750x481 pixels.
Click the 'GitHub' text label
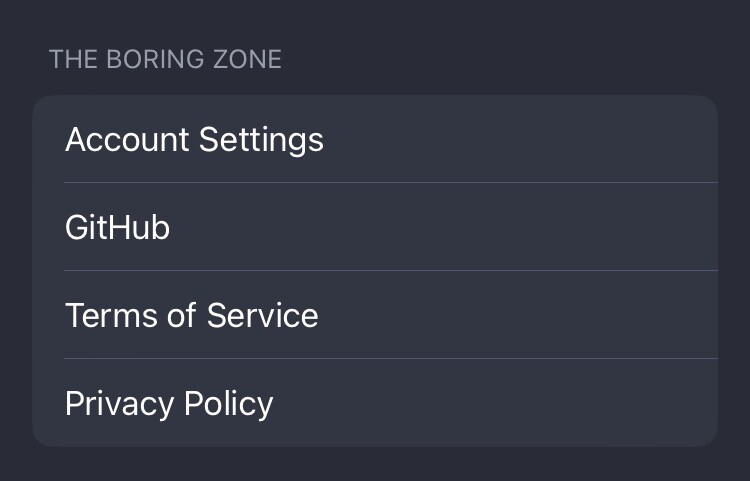117,228
